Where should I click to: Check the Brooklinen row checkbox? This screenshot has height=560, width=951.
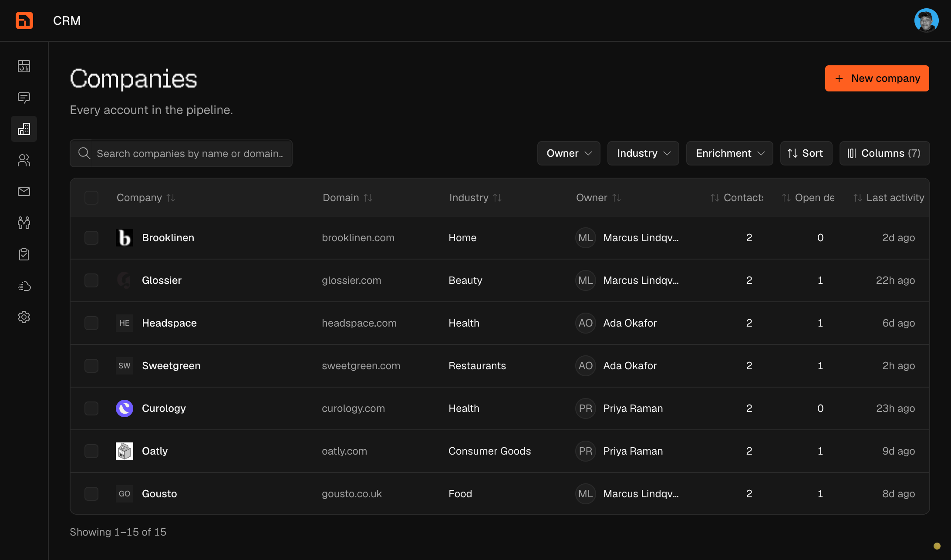[91, 238]
